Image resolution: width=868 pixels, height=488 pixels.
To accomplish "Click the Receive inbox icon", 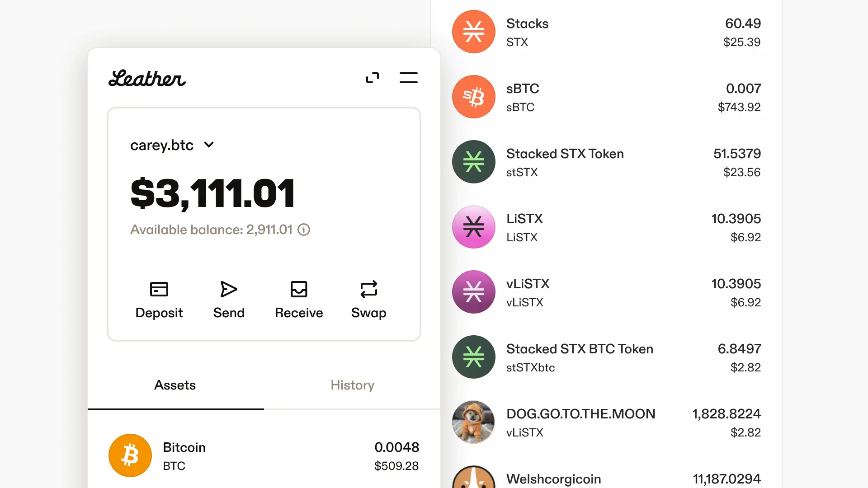I will click(298, 289).
